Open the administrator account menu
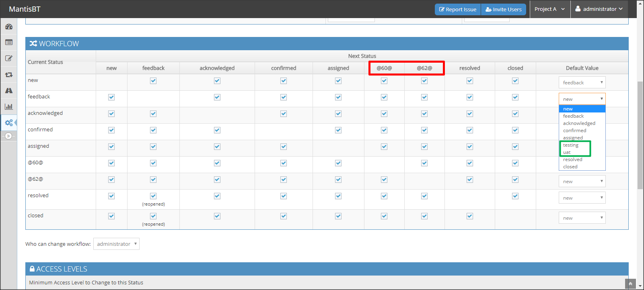 click(599, 9)
